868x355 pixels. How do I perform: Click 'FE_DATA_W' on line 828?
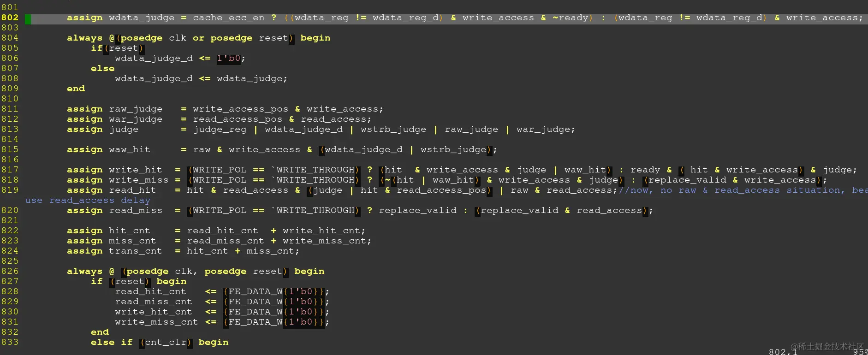(256, 291)
